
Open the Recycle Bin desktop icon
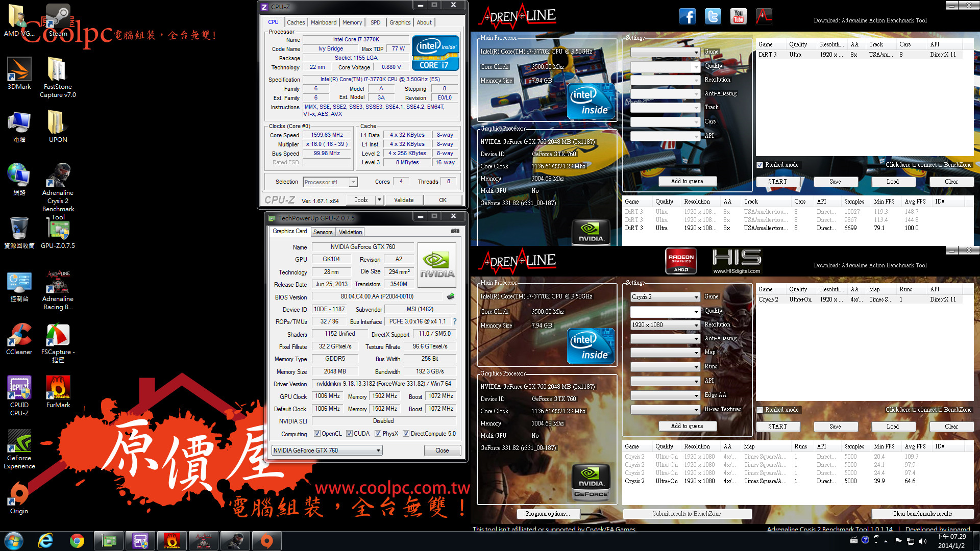[19, 233]
